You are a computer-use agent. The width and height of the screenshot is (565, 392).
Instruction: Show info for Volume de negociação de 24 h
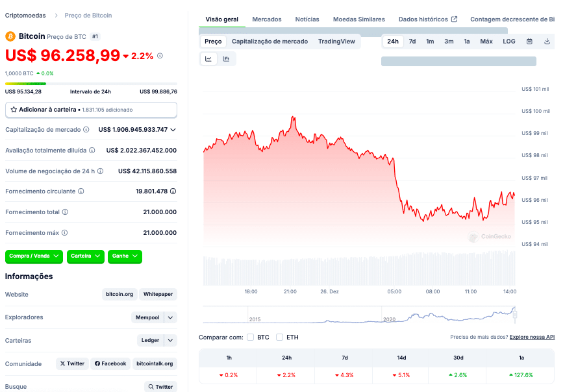[100, 171]
